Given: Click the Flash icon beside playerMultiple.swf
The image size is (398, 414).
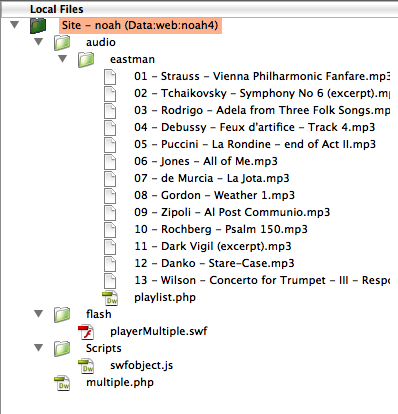Looking at the screenshot, I should (86, 332).
